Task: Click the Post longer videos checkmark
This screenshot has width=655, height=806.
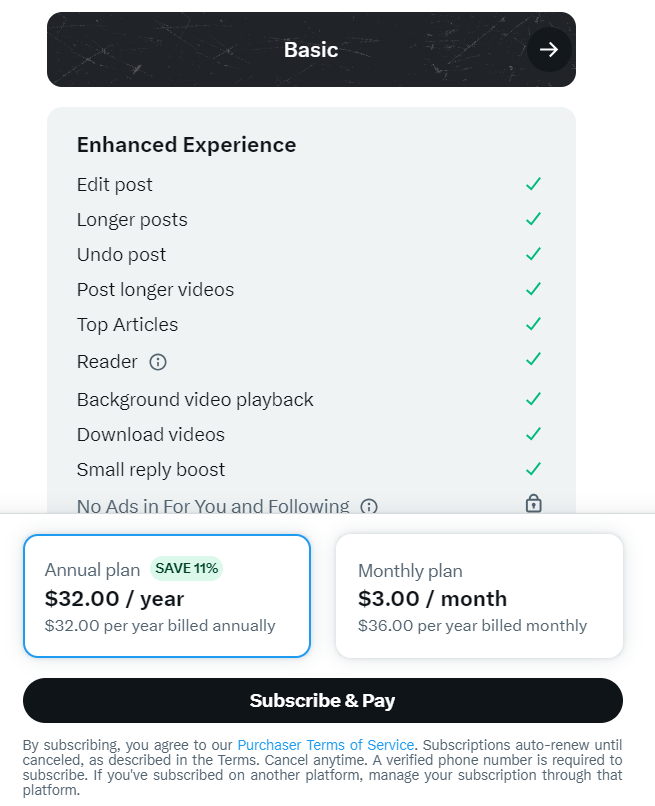Action: point(534,289)
